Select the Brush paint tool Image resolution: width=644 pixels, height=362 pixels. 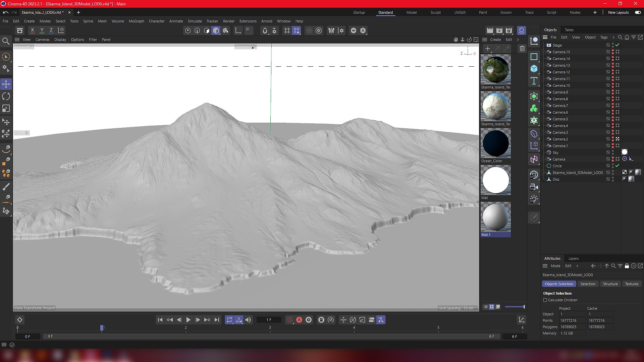point(6,186)
